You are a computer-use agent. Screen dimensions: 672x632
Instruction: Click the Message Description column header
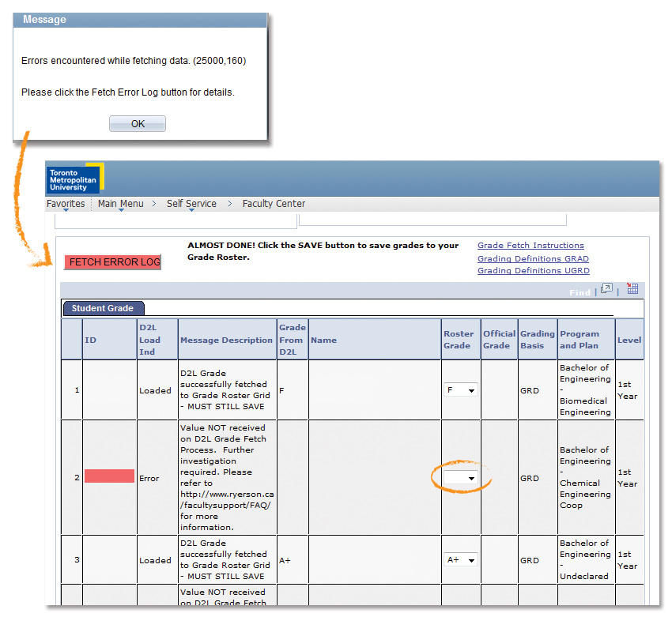tap(226, 340)
